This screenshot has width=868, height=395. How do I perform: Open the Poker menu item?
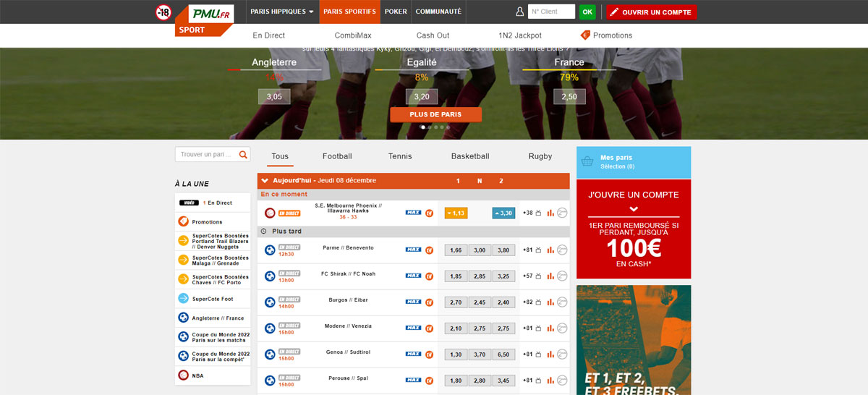tap(396, 12)
